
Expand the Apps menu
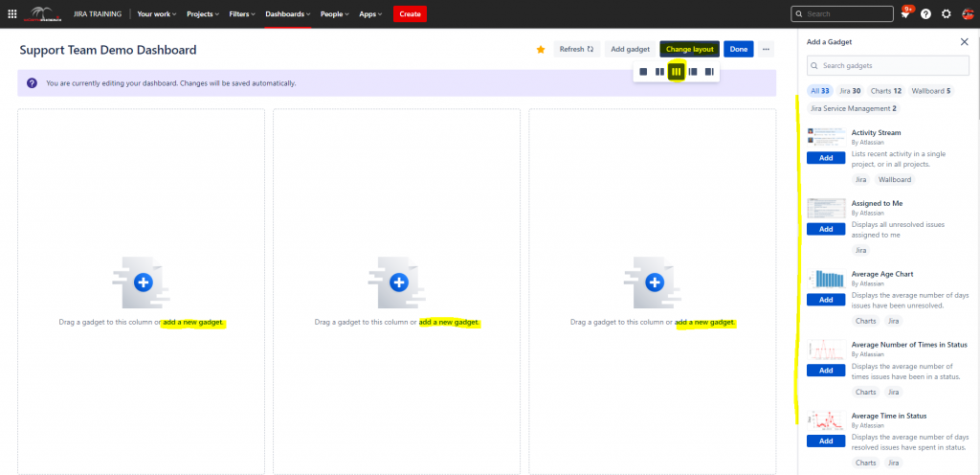click(370, 13)
